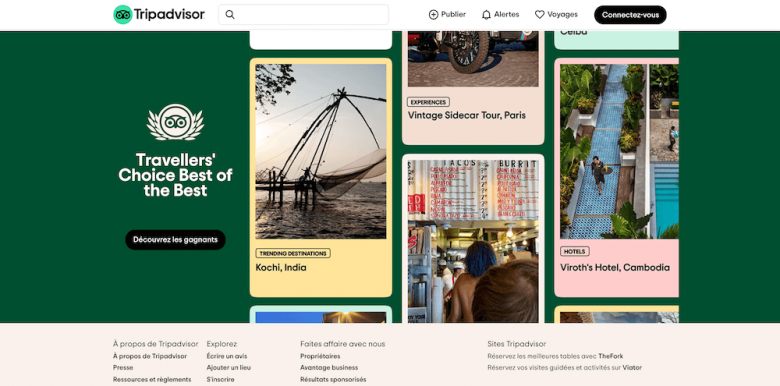Open the S'inscrire footer link

[x=220, y=380]
